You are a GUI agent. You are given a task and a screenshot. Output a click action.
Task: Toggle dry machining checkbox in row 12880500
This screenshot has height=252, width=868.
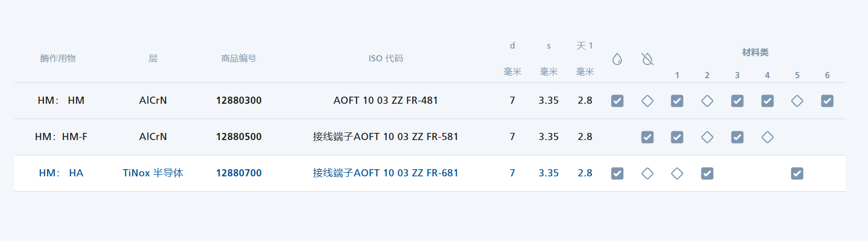point(647,138)
